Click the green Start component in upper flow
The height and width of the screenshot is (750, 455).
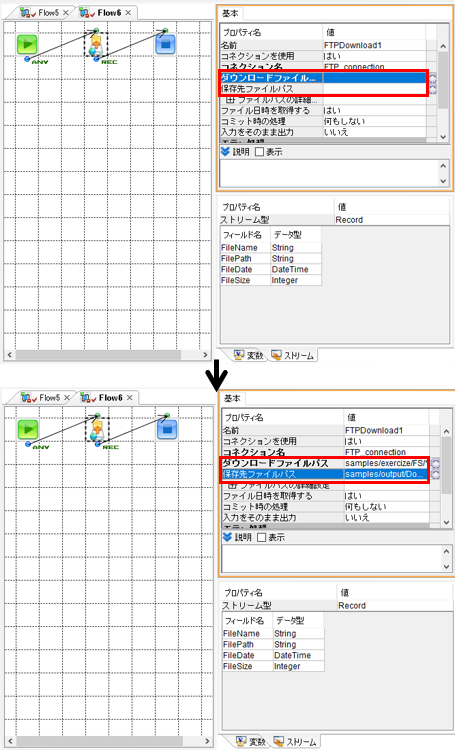(x=27, y=44)
